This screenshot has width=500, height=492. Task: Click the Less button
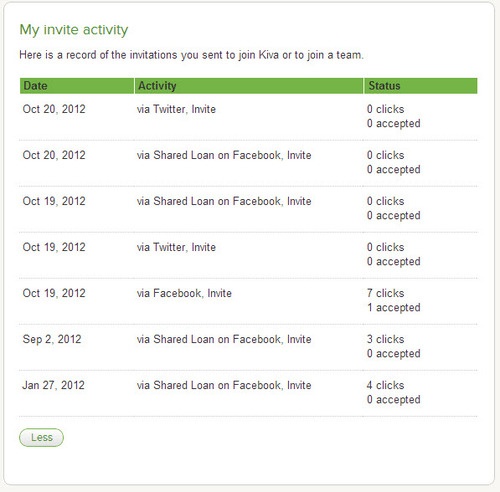pyautogui.click(x=41, y=437)
